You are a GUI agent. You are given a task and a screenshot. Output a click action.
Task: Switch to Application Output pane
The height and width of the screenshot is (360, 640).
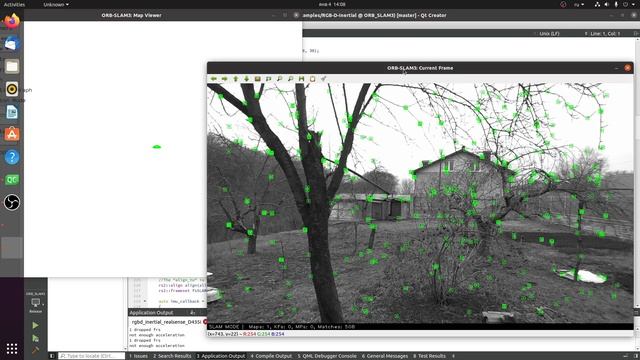[x=221, y=356]
